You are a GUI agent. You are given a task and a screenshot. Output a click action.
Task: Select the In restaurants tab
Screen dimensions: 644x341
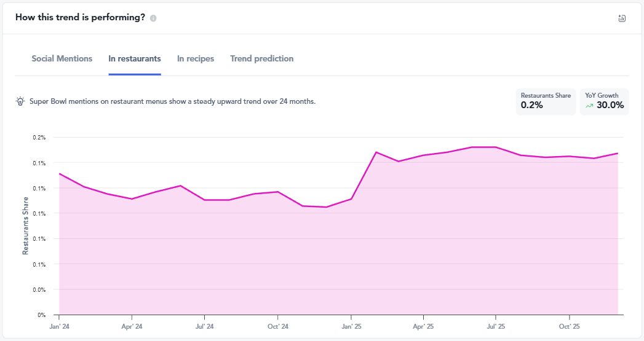pyautogui.click(x=135, y=59)
